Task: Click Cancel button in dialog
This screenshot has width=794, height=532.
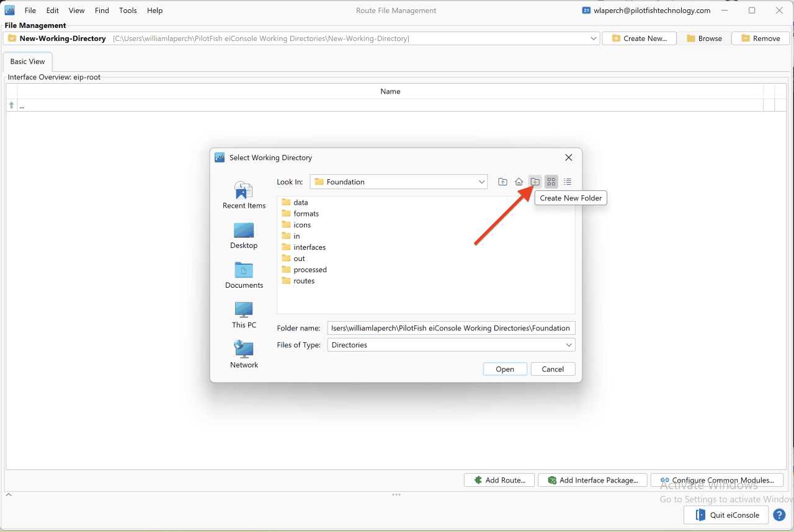Action: pyautogui.click(x=553, y=369)
